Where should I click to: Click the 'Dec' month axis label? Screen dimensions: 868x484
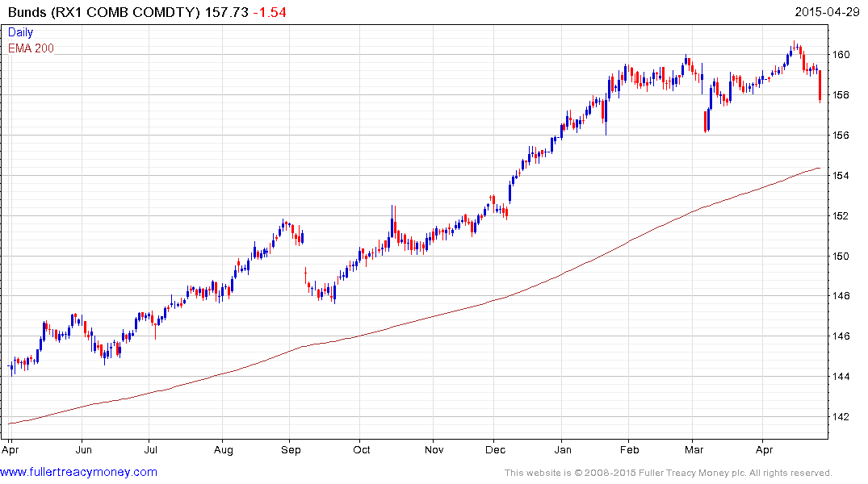point(496,449)
